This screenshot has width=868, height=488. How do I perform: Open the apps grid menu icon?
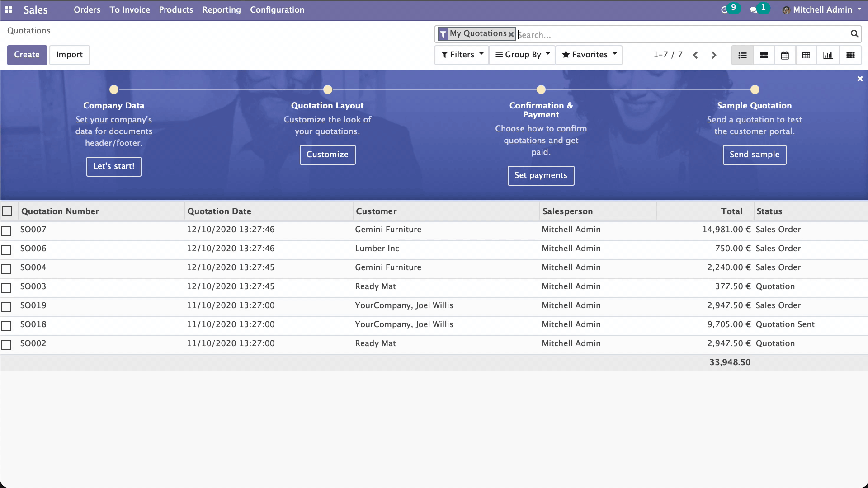8,9
